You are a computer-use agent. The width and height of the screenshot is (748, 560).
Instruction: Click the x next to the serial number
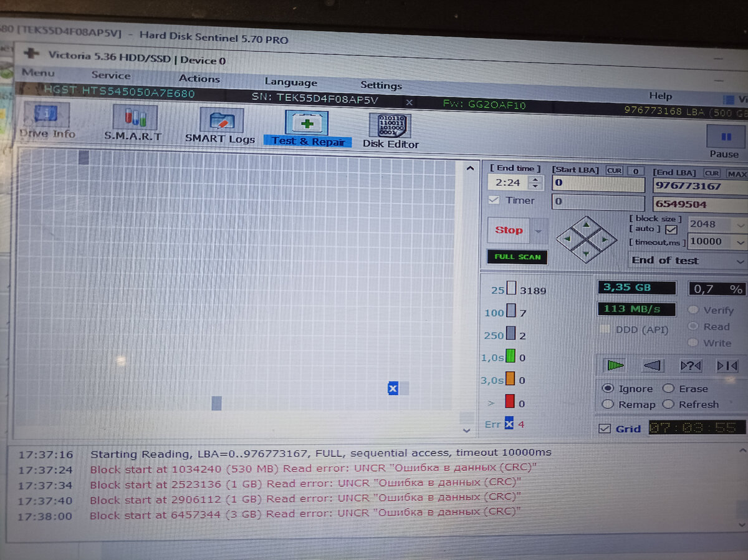click(409, 102)
